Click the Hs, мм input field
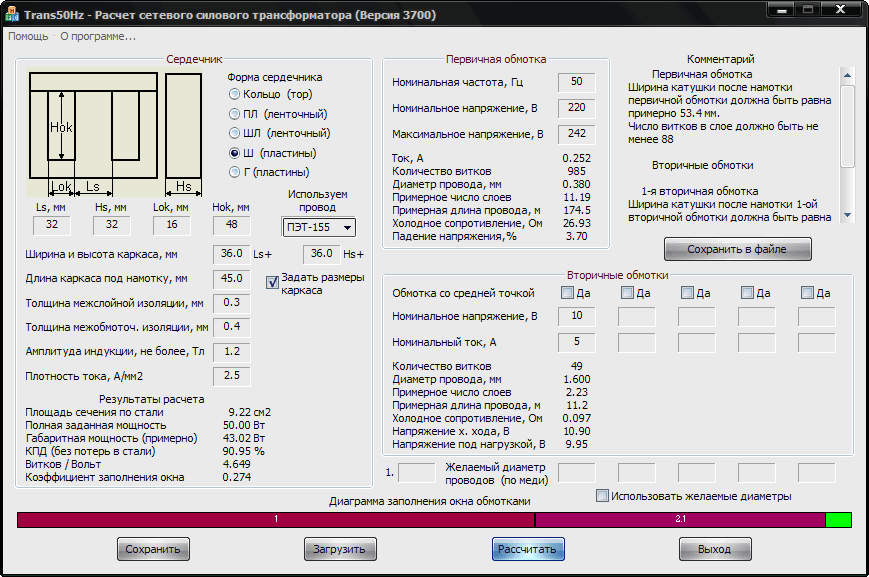The width and height of the screenshot is (869, 577). click(112, 225)
